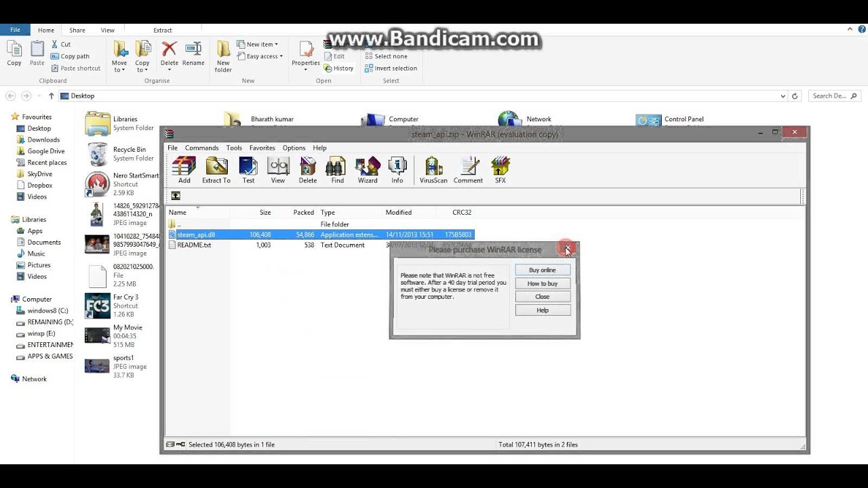Click the Copy icon in Explorer ribbon
This screenshot has height=488, width=868.
tap(14, 54)
